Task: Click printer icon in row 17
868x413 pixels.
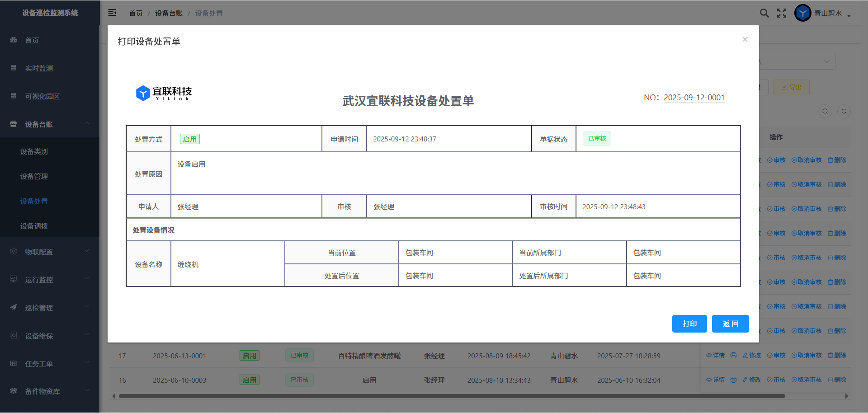Action: pyautogui.click(x=733, y=356)
